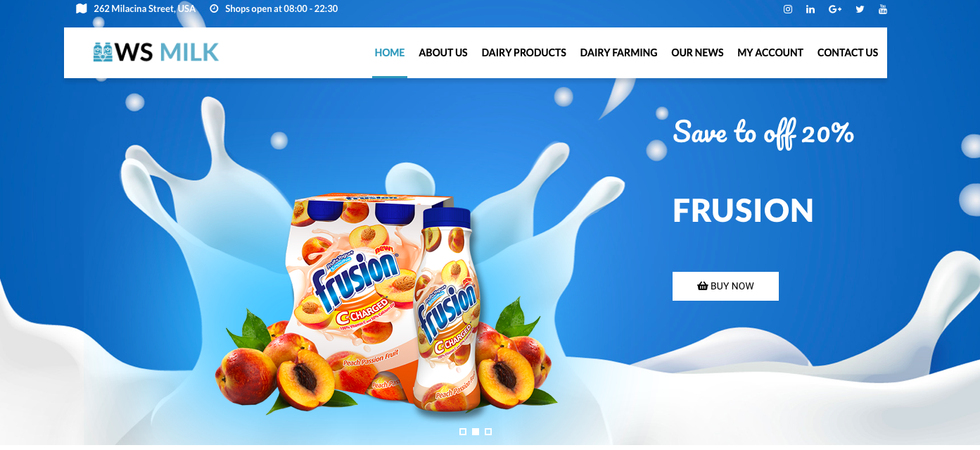This screenshot has height=450, width=980.
Task: Open the Twitter bird icon
Action: (860, 9)
